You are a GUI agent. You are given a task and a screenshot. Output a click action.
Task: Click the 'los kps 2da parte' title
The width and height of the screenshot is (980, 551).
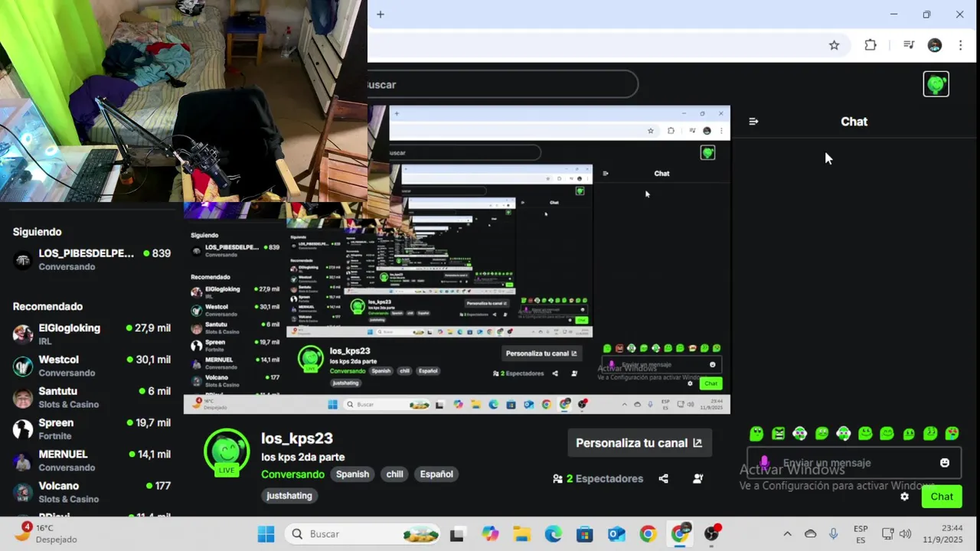pos(303,457)
